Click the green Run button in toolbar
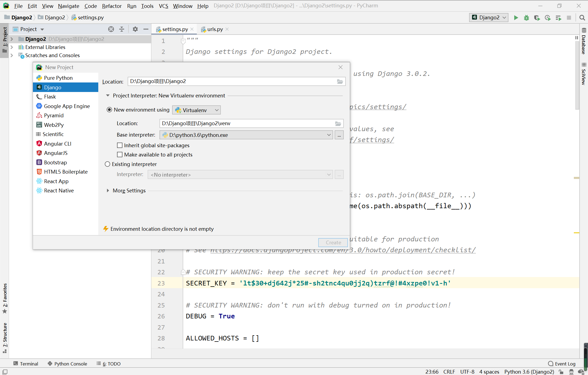The image size is (588, 375). click(x=516, y=18)
